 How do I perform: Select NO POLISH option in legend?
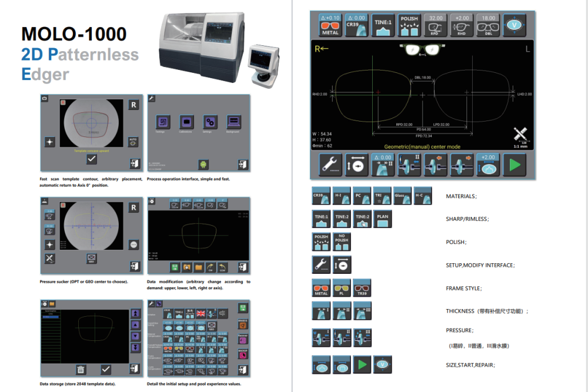[342, 242]
